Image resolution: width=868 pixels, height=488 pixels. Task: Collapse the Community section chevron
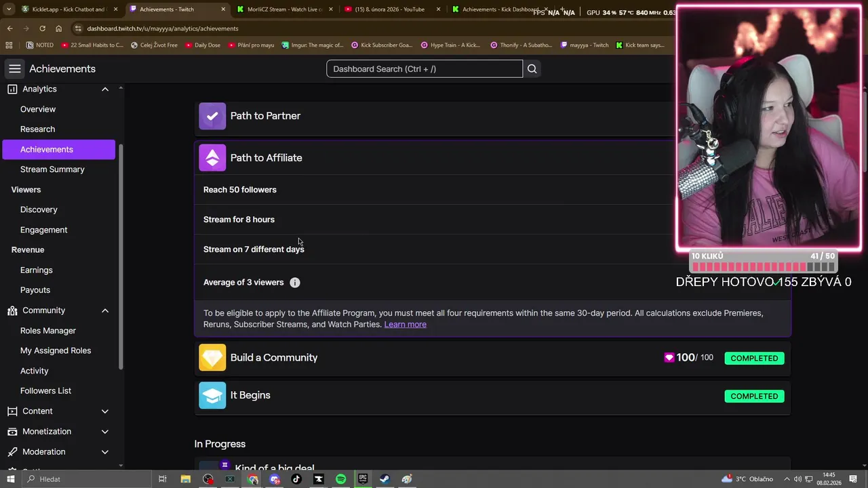[x=105, y=310]
